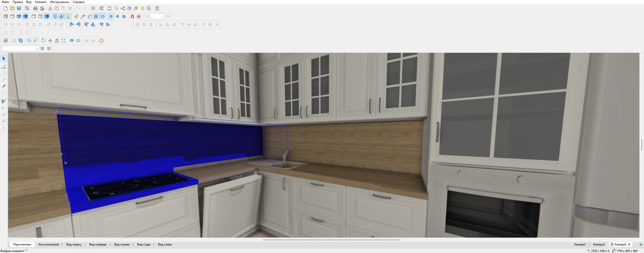Screen dimensions: 644x253
Task: Open the camera selection combo box
Action: (x=21, y=48)
